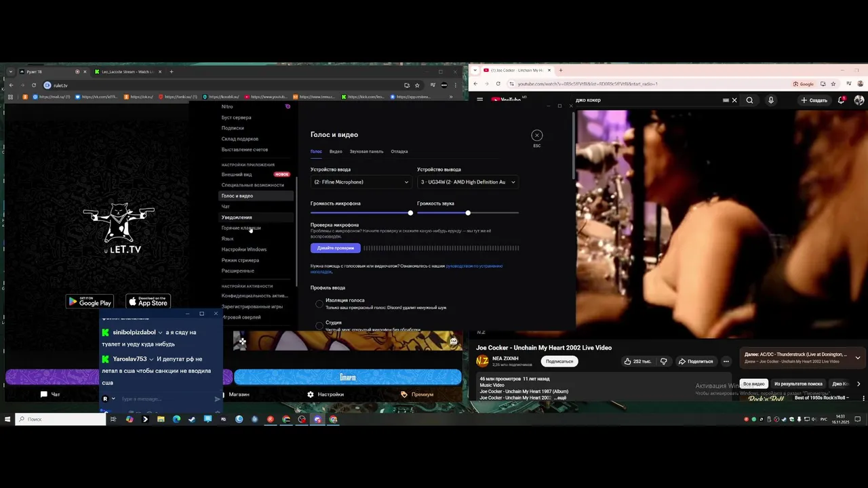868x488 pixels.
Task: Clear the YouTube search query with the X
Action: coord(734,100)
